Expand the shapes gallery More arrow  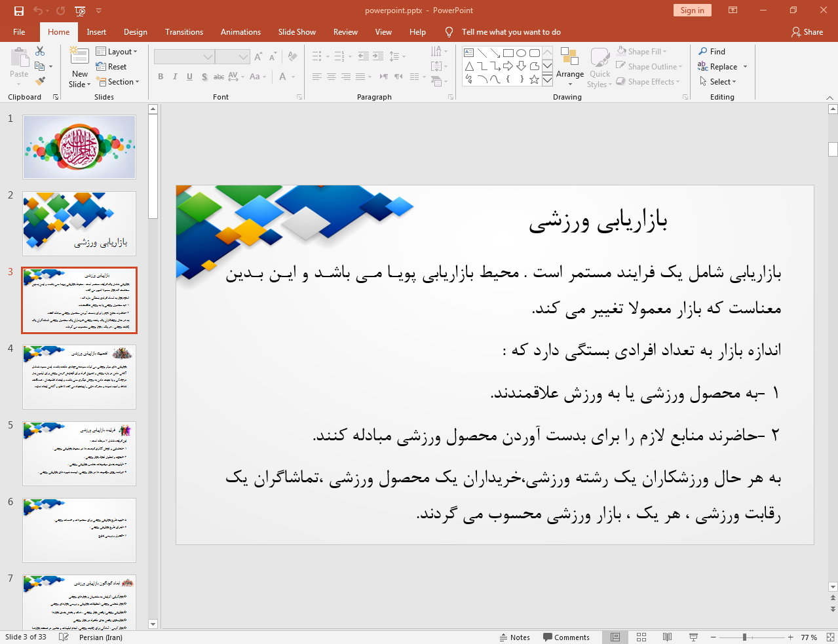coord(547,80)
